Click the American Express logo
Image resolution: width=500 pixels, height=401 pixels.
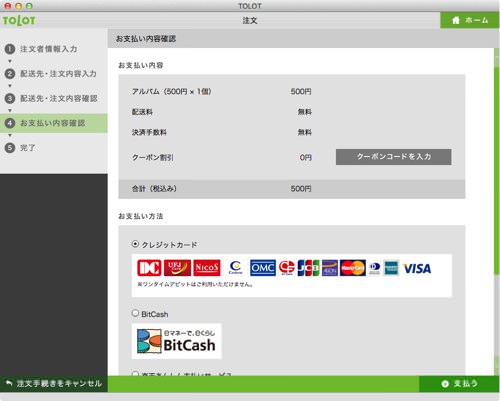click(391, 268)
